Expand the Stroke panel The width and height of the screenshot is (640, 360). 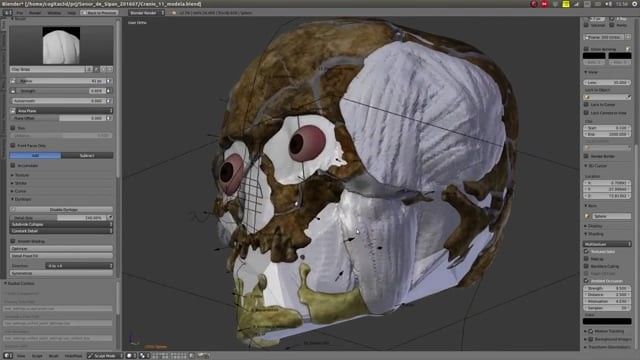pyautogui.click(x=19, y=183)
